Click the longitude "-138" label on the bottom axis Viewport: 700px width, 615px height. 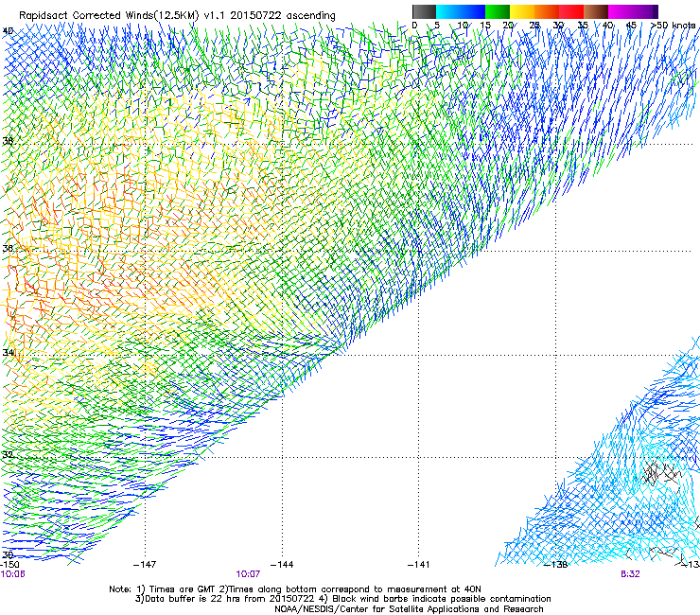click(x=556, y=565)
